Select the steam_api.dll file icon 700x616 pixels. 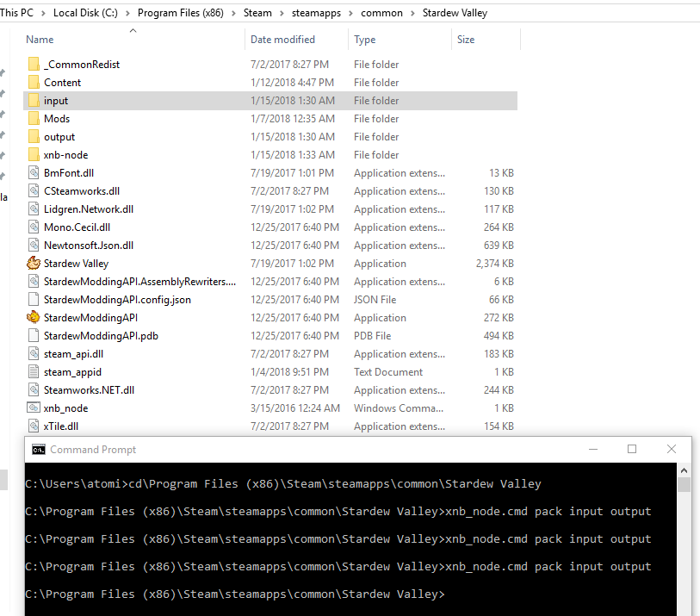click(33, 353)
